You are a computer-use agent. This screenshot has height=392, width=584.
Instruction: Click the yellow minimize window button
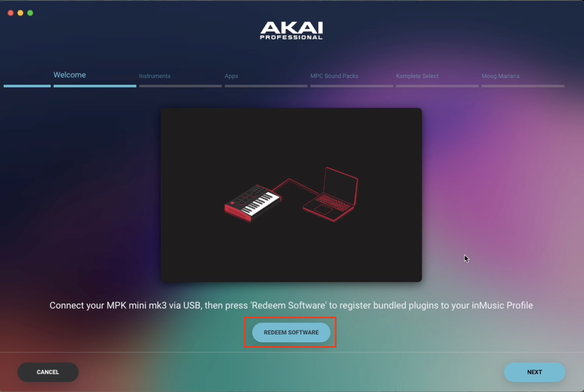click(x=20, y=13)
